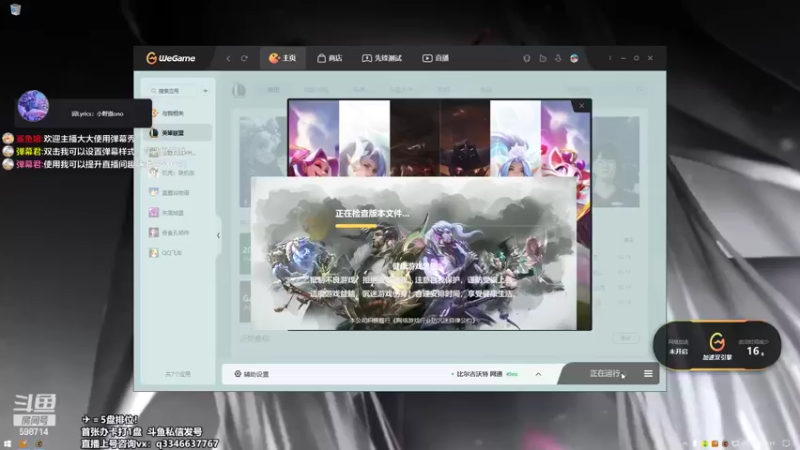
Task: Click the League of Legends logo in the page header
Action: 239,90
